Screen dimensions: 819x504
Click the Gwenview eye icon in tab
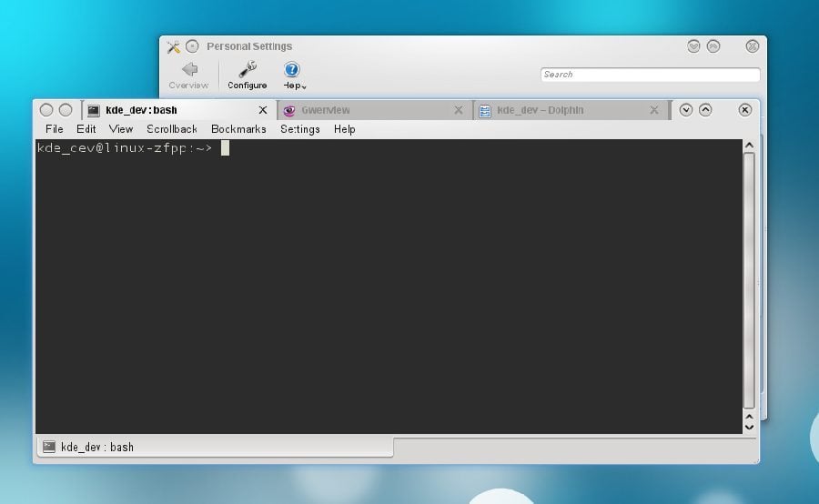pyautogui.click(x=289, y=111)
